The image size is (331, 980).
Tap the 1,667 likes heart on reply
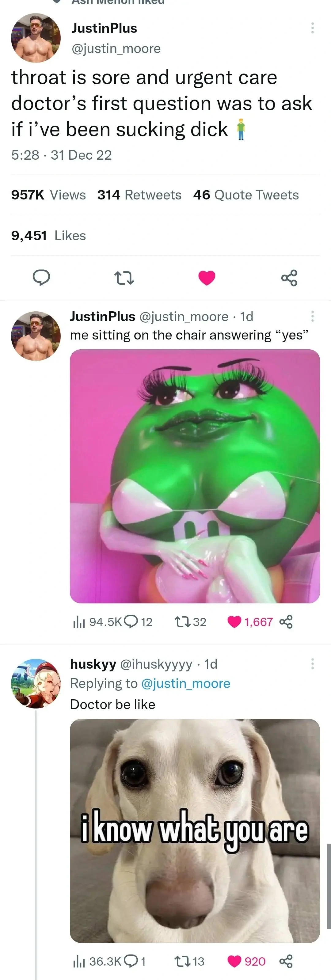234,622
